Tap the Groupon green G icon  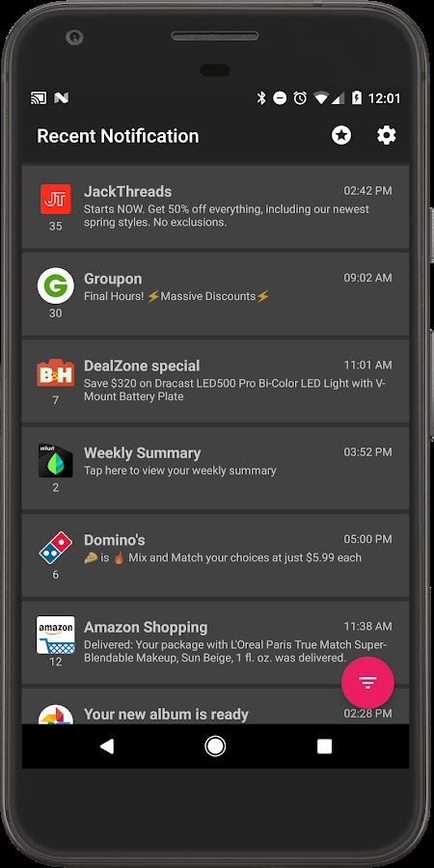(55, 285)
